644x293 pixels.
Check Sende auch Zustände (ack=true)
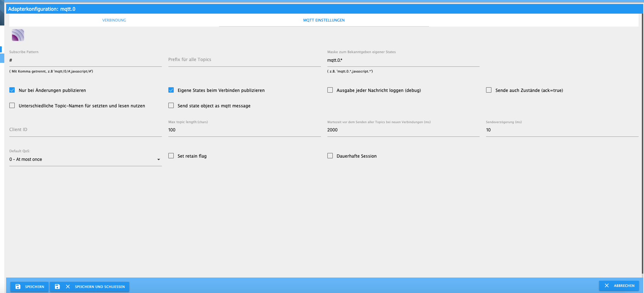point(489,90)
